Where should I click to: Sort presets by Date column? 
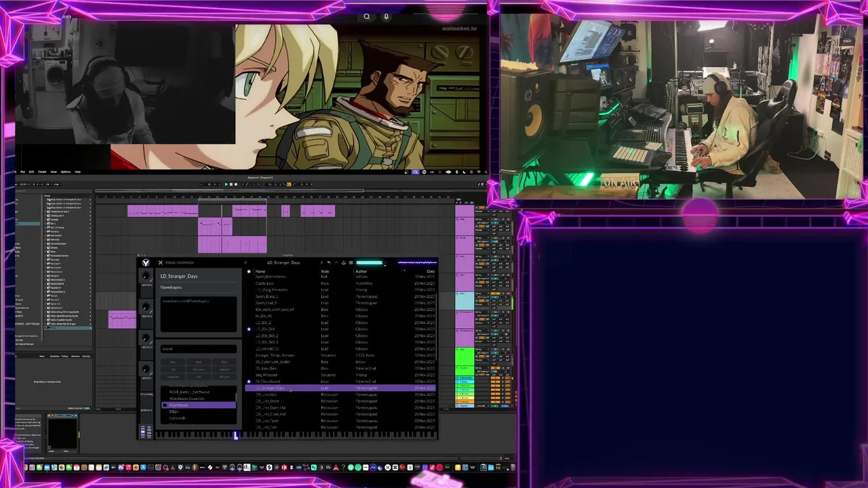click(431, 271)
